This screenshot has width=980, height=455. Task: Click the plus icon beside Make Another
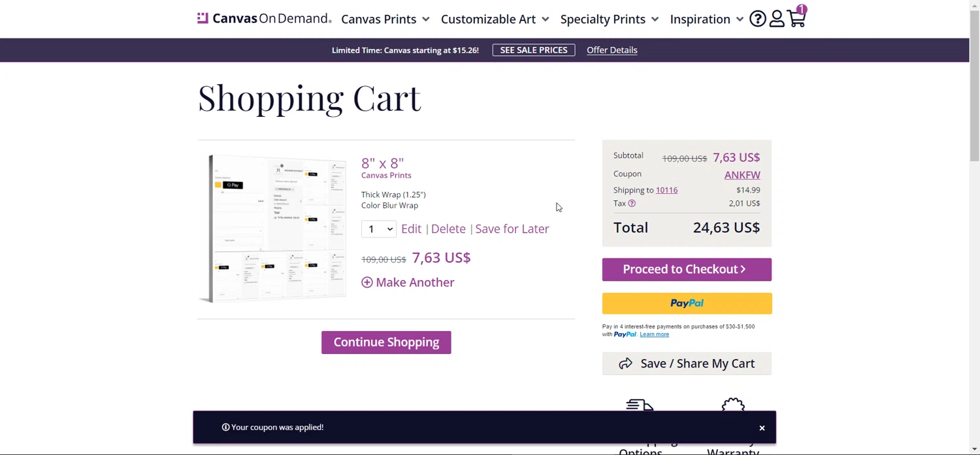[x=367, y=283]
